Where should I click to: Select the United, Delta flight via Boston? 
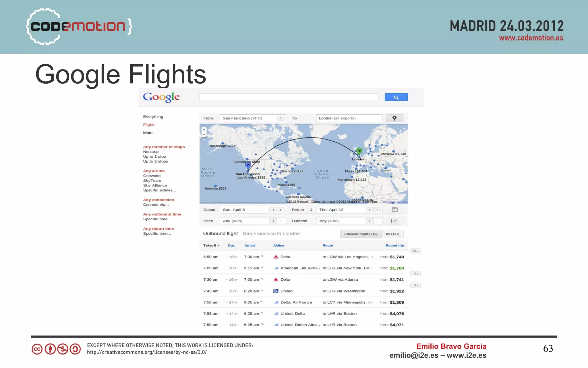click(x=303, y=313)
